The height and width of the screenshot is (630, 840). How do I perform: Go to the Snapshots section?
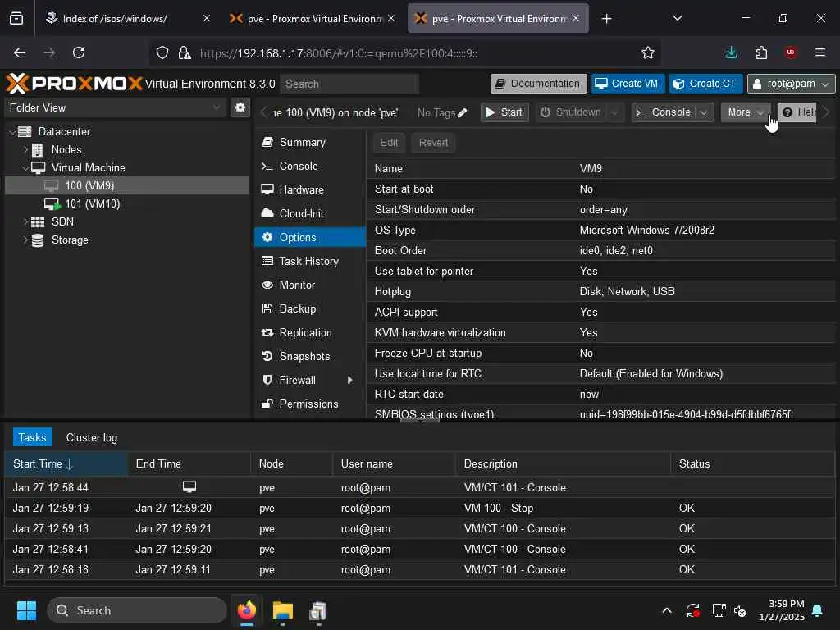point(309,356)
